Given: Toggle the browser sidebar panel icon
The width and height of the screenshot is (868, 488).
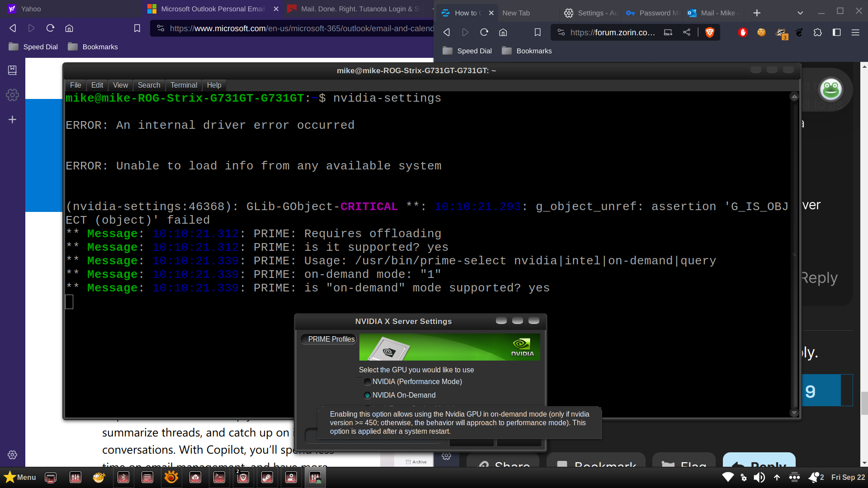Looking at the screenshot, I should pos(837,32).
